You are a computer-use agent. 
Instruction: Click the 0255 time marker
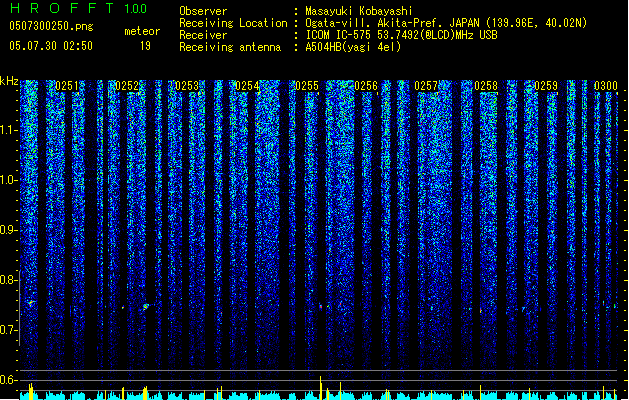[307, 86]
